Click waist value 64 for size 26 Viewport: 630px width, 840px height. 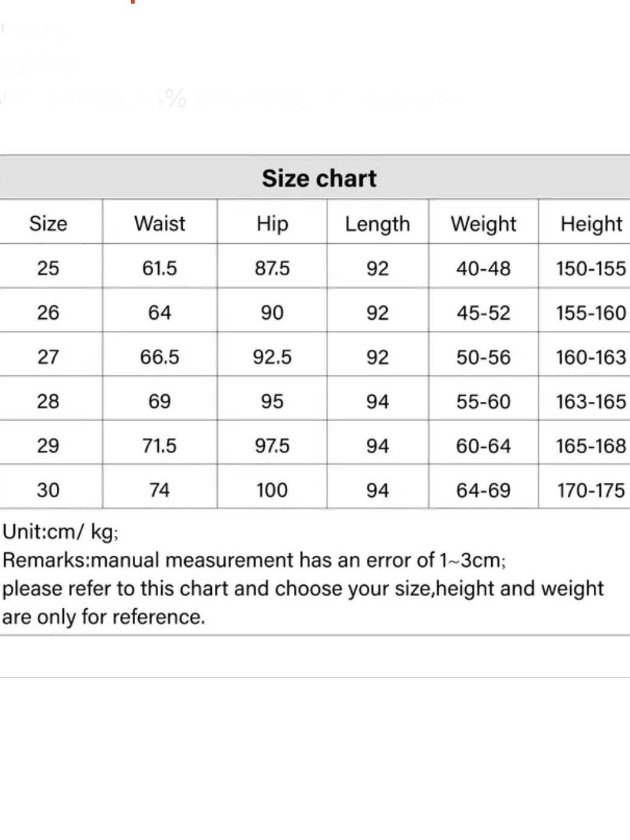[x=160, y=313]
